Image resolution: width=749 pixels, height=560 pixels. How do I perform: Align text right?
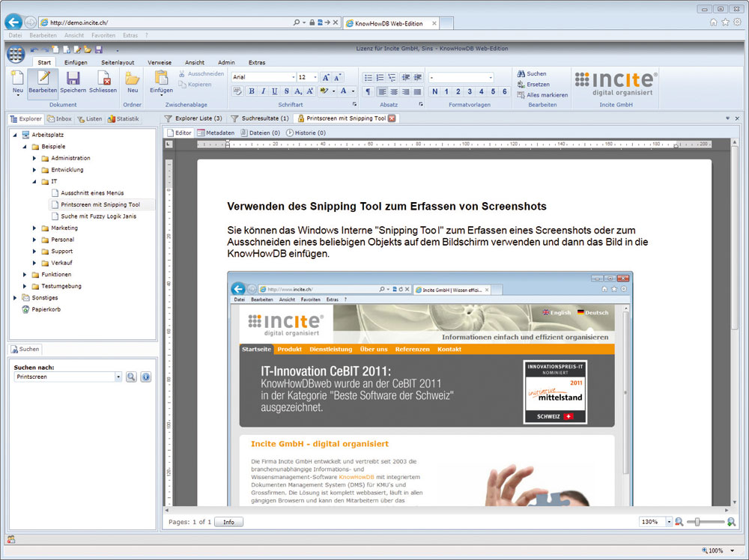click(x=405, y=91)
